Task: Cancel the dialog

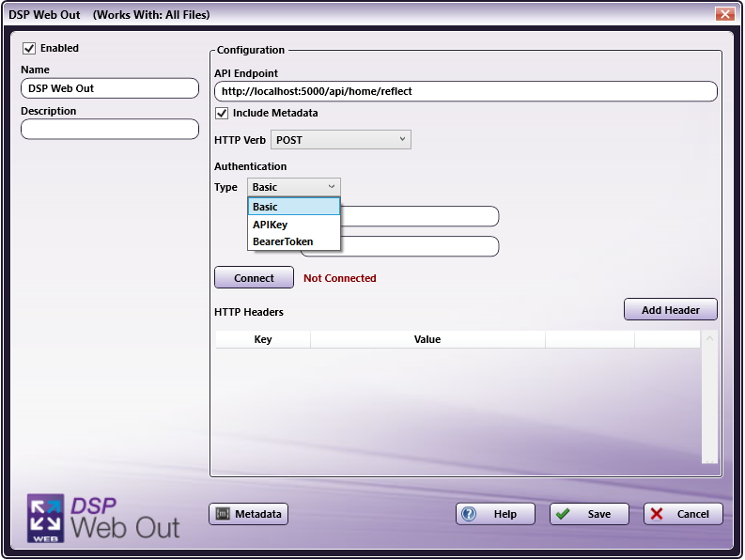Action: point(683,514)
